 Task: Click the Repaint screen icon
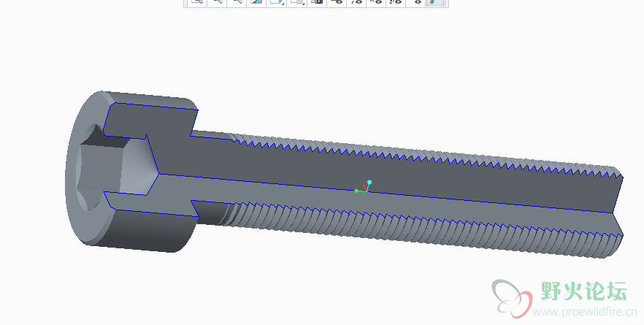click(x=256, y=1)
